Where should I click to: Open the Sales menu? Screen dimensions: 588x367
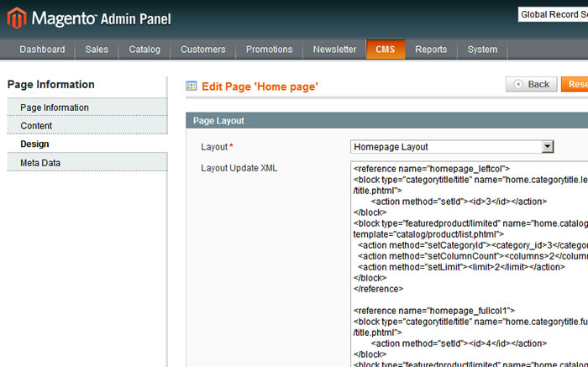click(x=97, y=50)
